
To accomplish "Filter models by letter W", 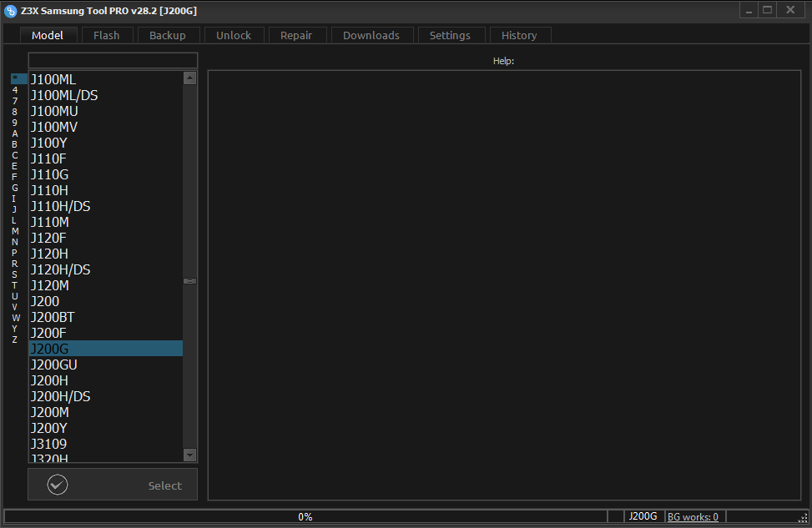I will click(16, 319).
